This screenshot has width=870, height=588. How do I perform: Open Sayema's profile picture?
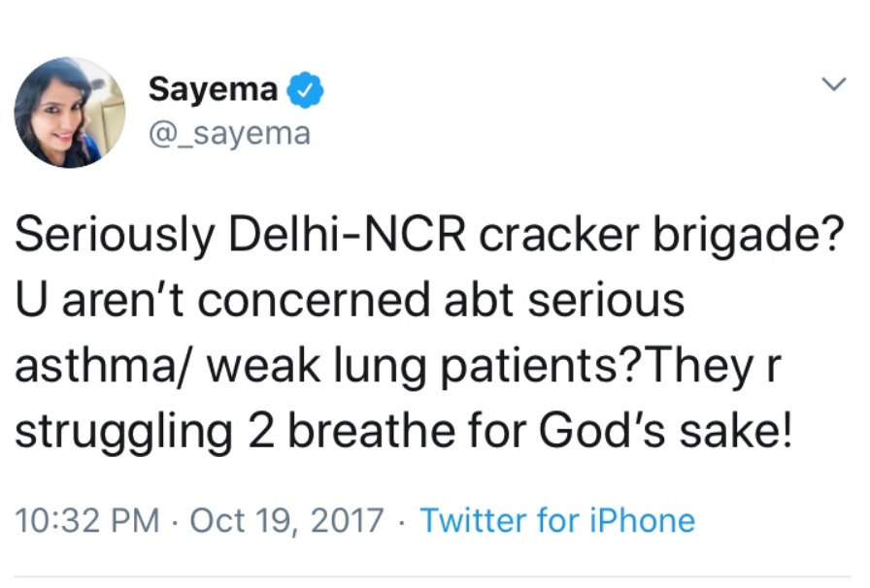(70, 113)
